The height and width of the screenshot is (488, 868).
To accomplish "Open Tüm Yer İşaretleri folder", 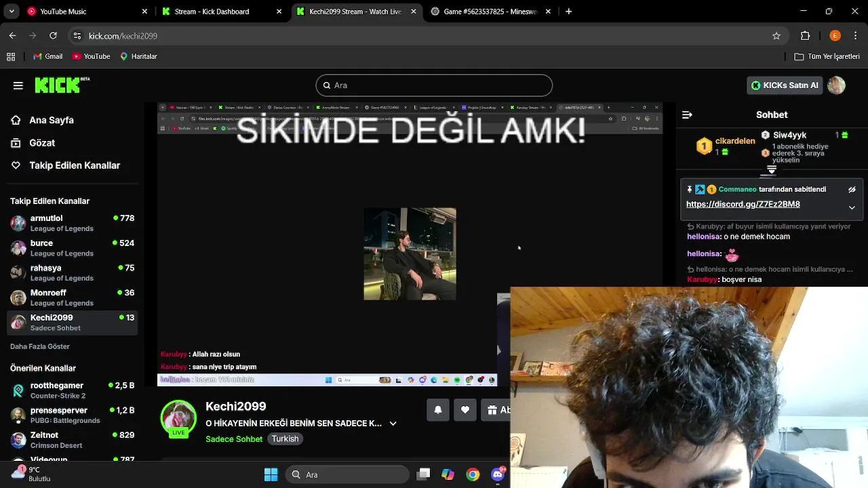I will 827,56.
